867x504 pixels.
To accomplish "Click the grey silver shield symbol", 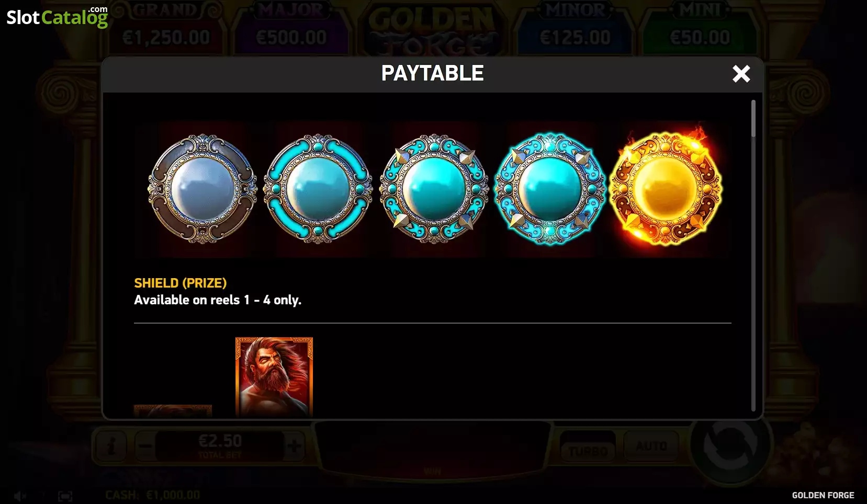I will click(202, 189).
